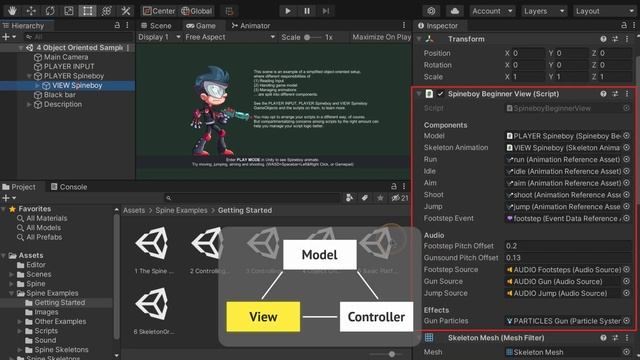Open the Account dropdown
Viewport: 640px width, 360px height.
click(x=492, y=11)
